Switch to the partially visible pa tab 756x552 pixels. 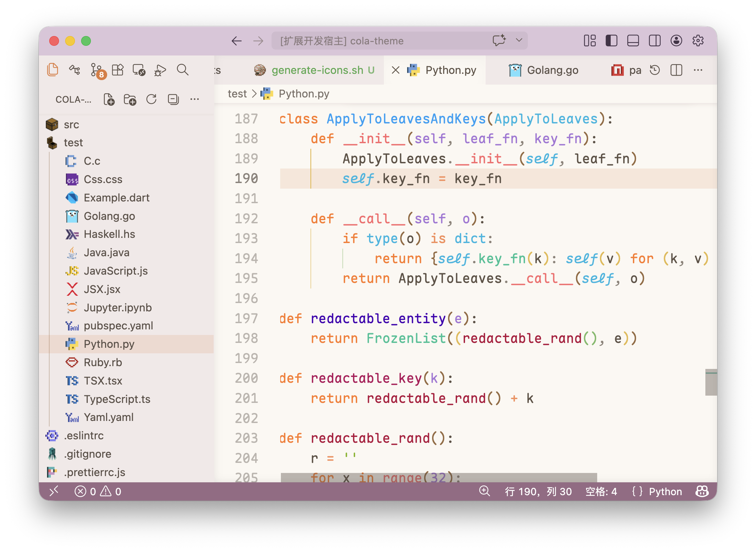click(626, 70)
